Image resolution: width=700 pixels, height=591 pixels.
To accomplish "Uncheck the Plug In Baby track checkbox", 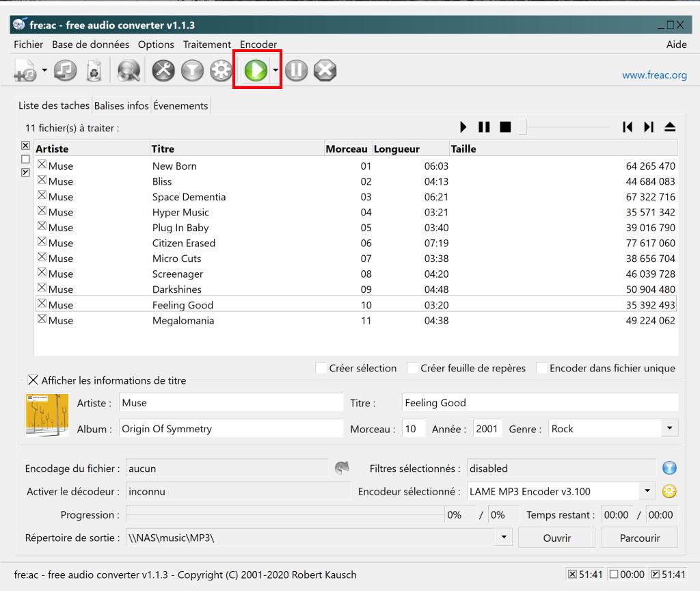I will pos(42,226).
